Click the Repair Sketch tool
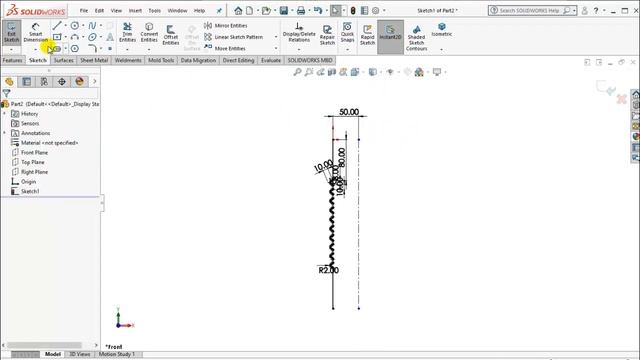The width and height of the screenshot is (640, 360). [x=327, y=34]
